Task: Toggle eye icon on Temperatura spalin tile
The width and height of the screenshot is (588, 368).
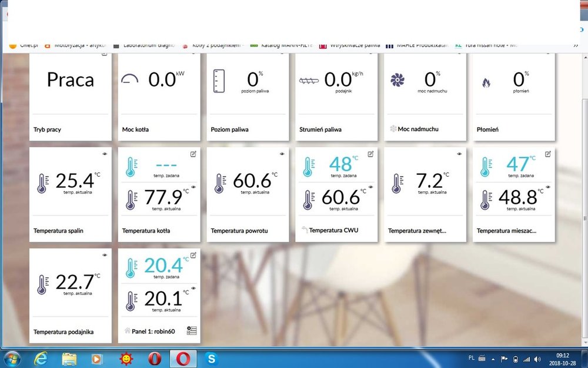Action: tap(105, 154)
